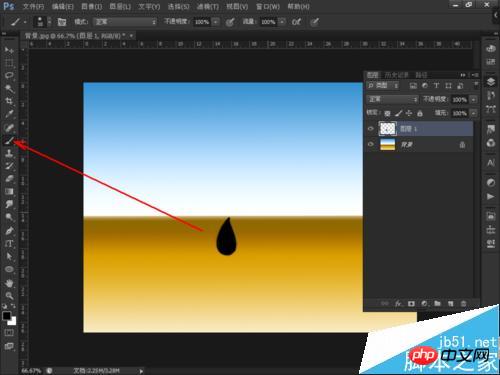Toggle lock image pixels brush icon
The image size is (500, 375).
pos(398,114)
